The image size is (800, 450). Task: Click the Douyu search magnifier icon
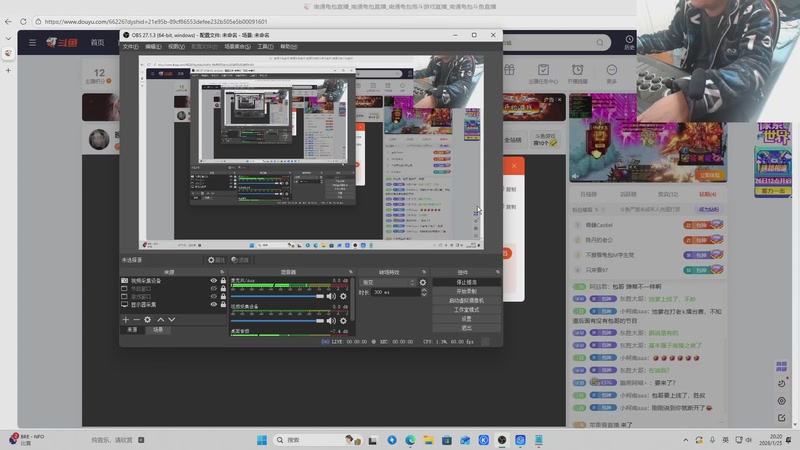pyautogui.click(x=600, y=42)
